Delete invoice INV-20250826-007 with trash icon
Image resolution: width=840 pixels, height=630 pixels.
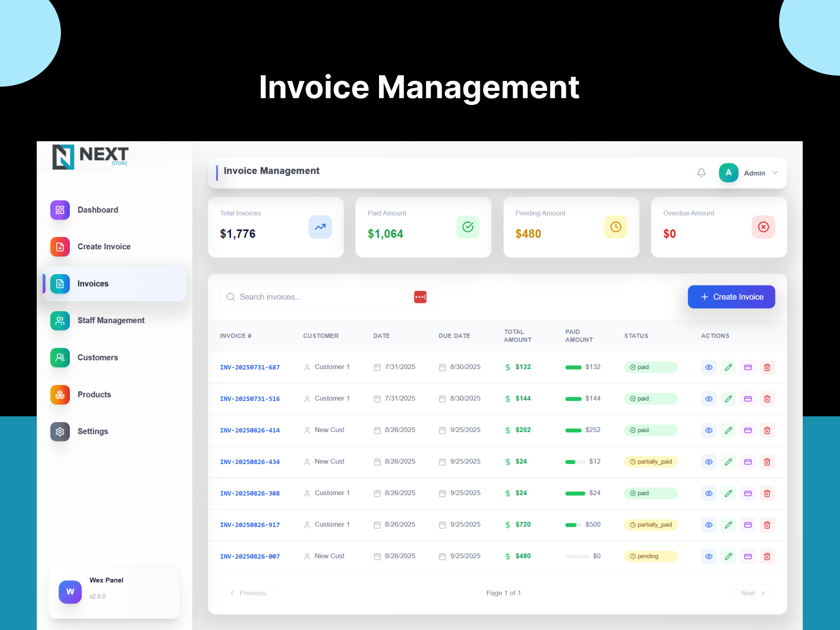(x=767, y=556)
